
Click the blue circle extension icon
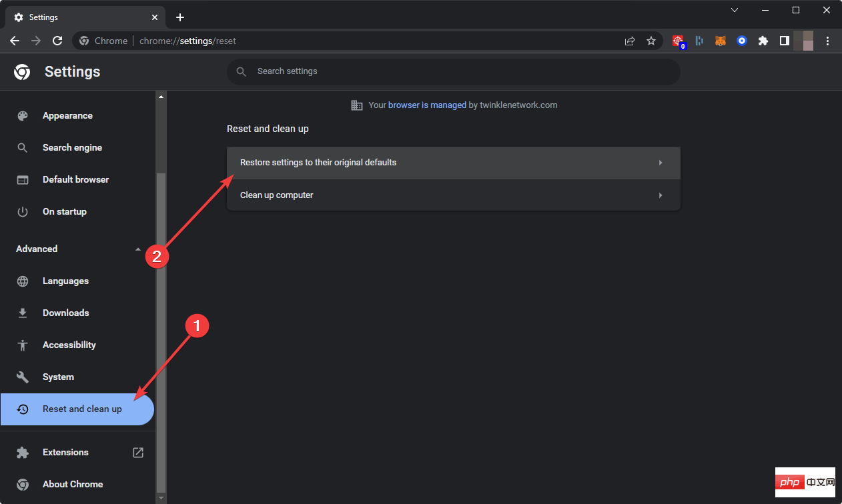(742, 41)
